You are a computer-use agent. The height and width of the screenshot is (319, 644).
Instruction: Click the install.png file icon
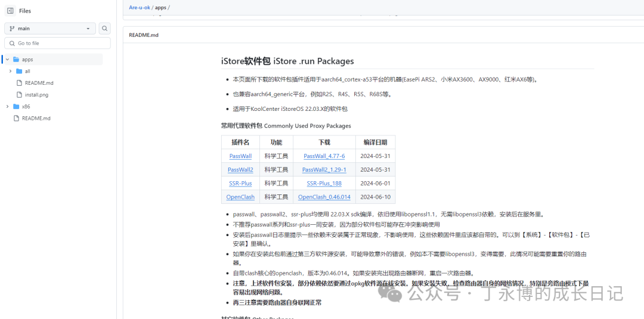19,94
